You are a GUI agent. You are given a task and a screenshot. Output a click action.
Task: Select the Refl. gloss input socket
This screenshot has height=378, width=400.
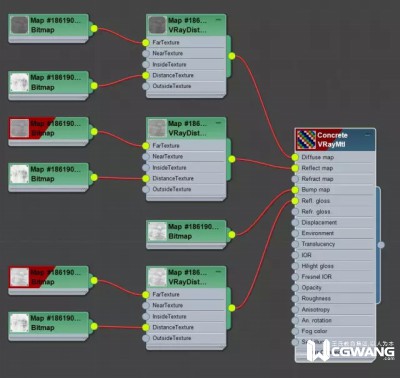295,201
